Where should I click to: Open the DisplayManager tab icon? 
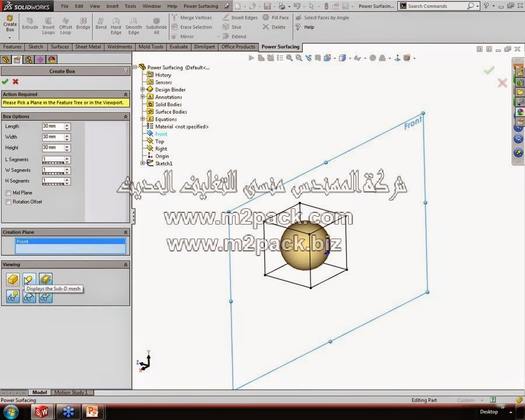(51, 60)
